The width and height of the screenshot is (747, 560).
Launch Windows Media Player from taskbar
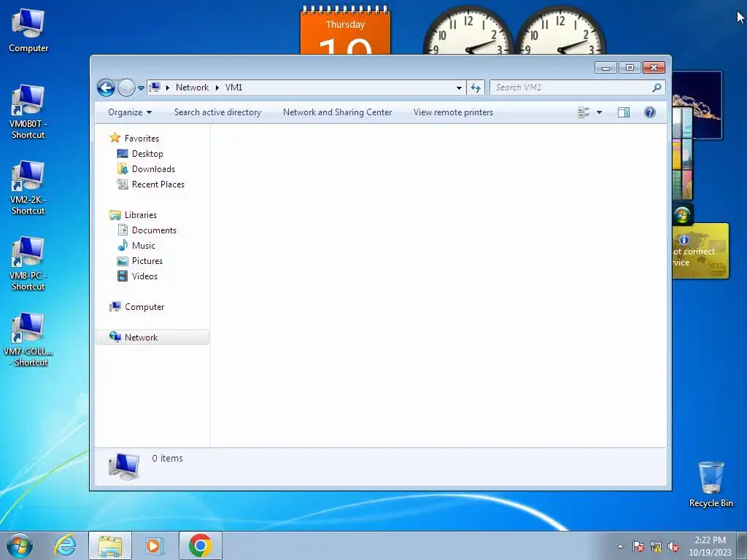pyautogui.click(x=155, y=545)
